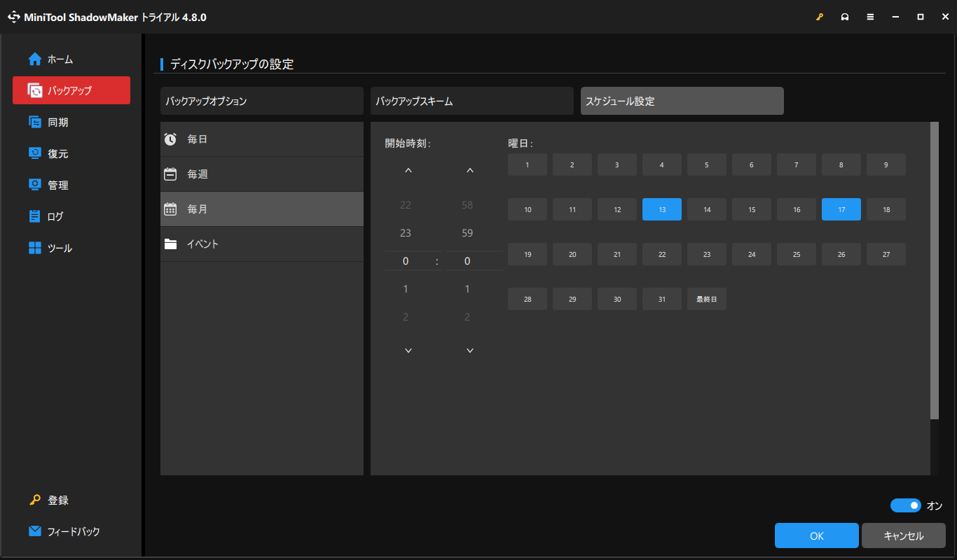This screenshot has height=560, width=957.
Task: Select day 9 of the month
Action: pos(886,164)
